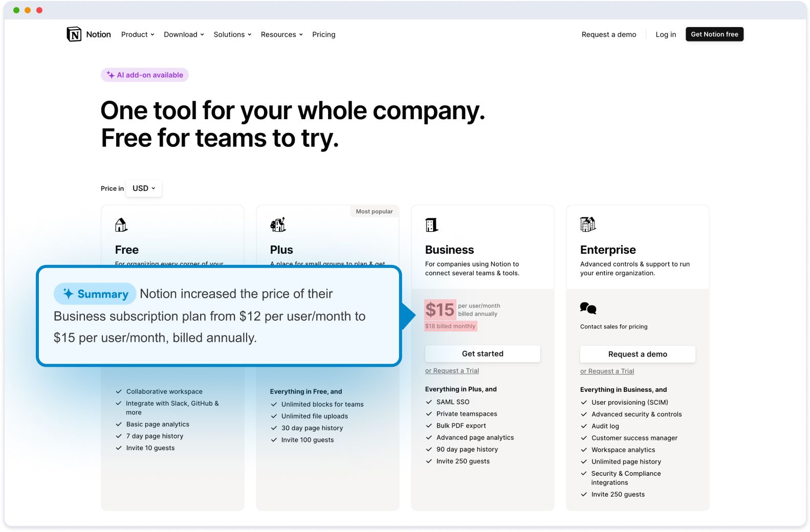Open the Free plan house icon
The width and height of the screenshot is (810, 532).
pos(121,225)
